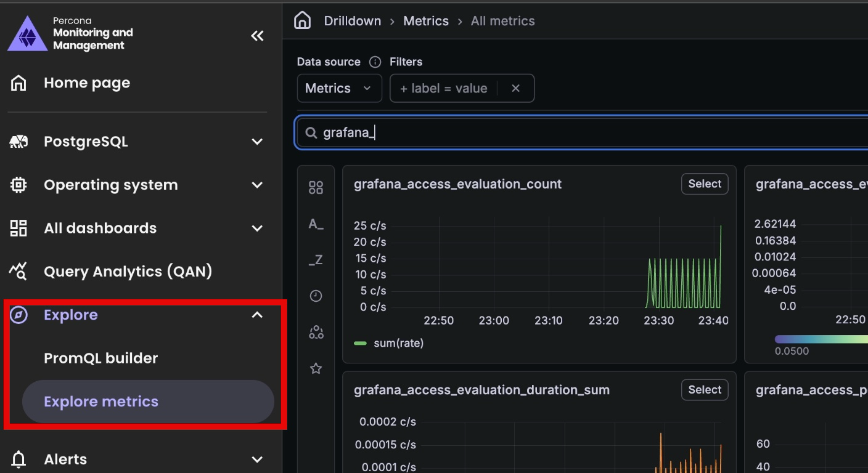Click the grafana_access_evaluation_count panel title
Screen dimensions: 868x473
click(458, 184)
